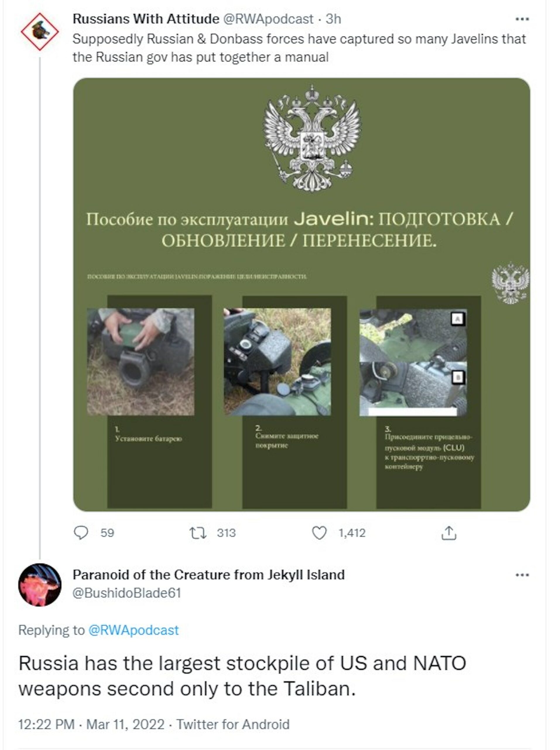Click the @RWApodcast link after Replying to
This screenshot has width=560, height=750.
(133, 630)
